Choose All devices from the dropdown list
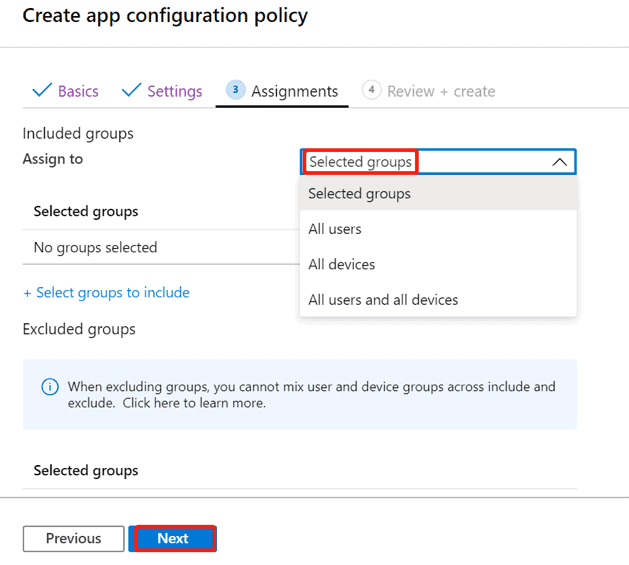 pyautogui.click(x=438, y=264)
